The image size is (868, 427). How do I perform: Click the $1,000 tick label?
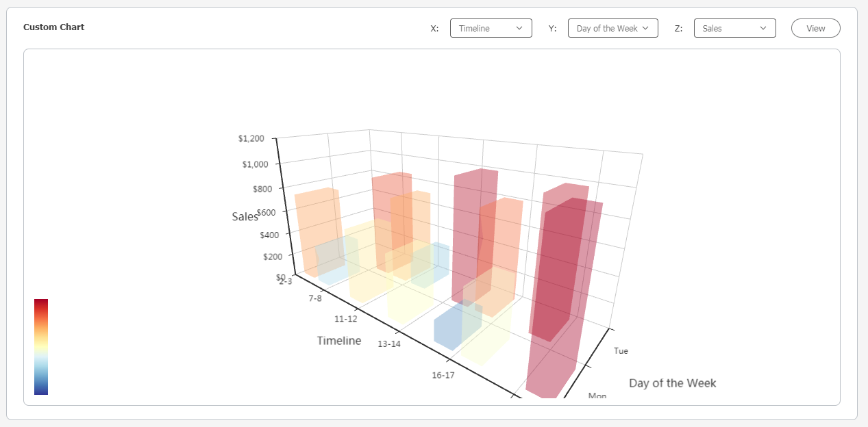coord(255,164)
